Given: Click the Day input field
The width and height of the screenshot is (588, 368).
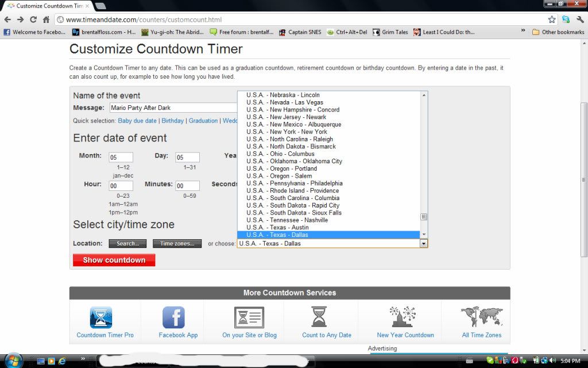Looking at the screenshot, I should pyautogui.click(x=188, y=158).
